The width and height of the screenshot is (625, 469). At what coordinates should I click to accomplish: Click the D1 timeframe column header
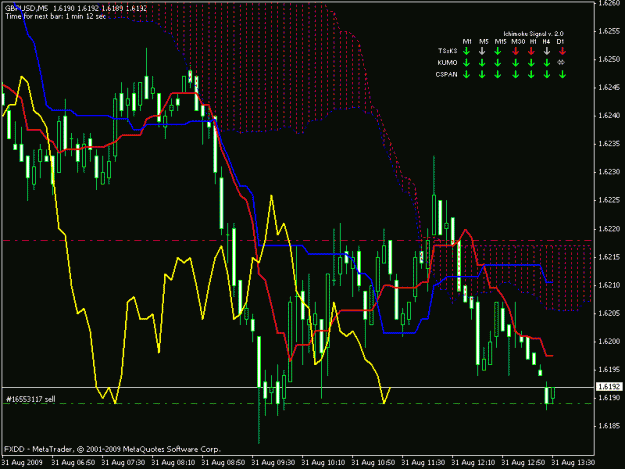tap(560, 41)
